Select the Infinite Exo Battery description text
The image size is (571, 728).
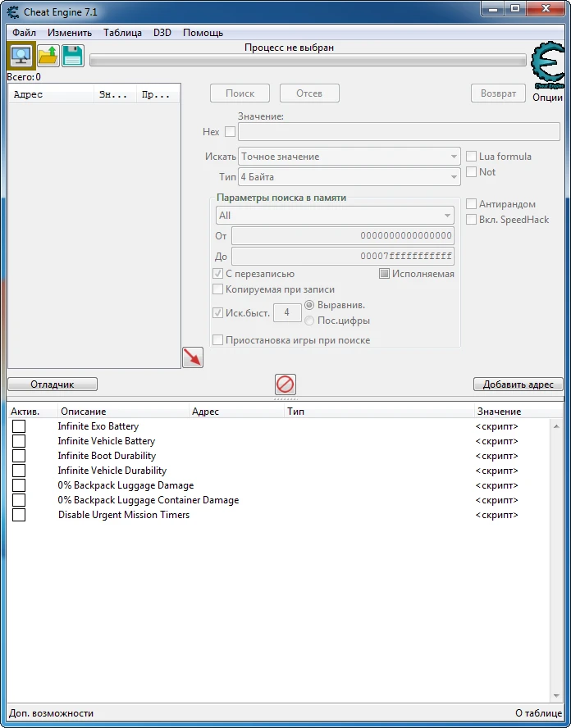click(x=98, y=426)
